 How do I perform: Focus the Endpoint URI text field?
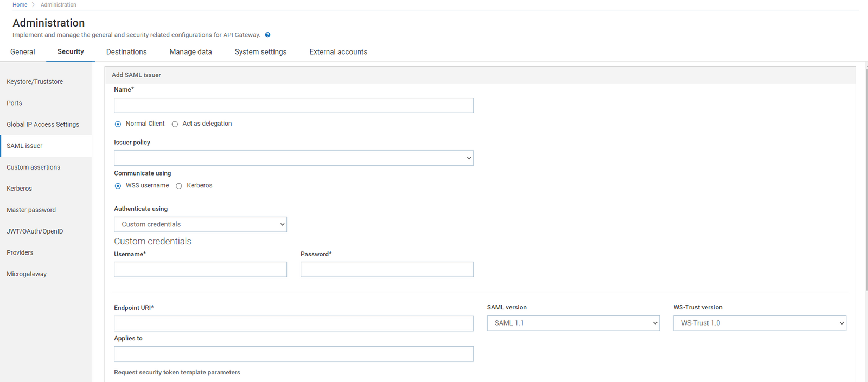pyautogui.click(x=293, y=323)
